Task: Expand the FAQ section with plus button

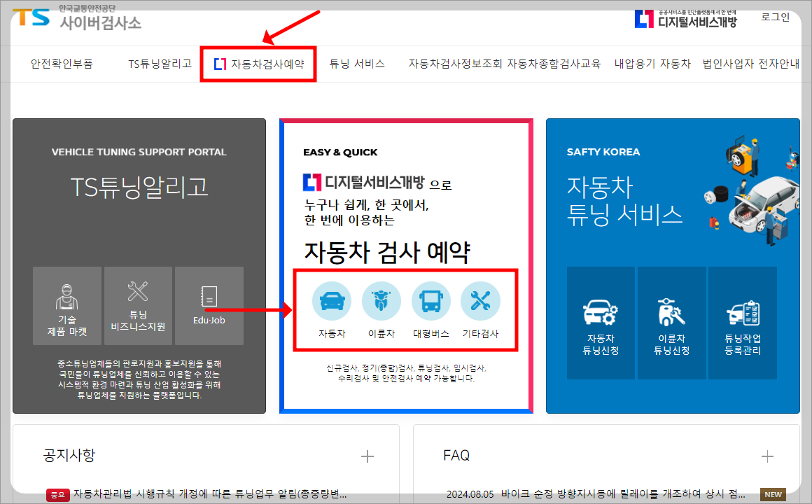Action: [768, 456]
